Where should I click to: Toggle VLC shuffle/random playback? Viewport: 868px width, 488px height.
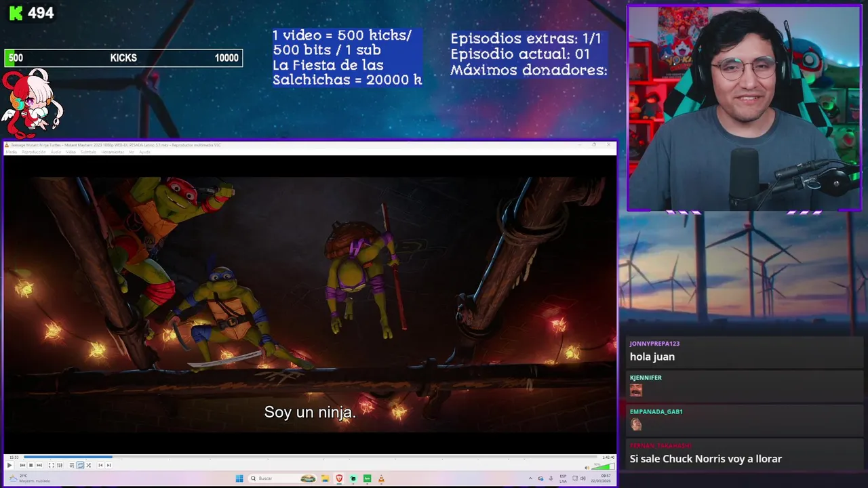88,465
